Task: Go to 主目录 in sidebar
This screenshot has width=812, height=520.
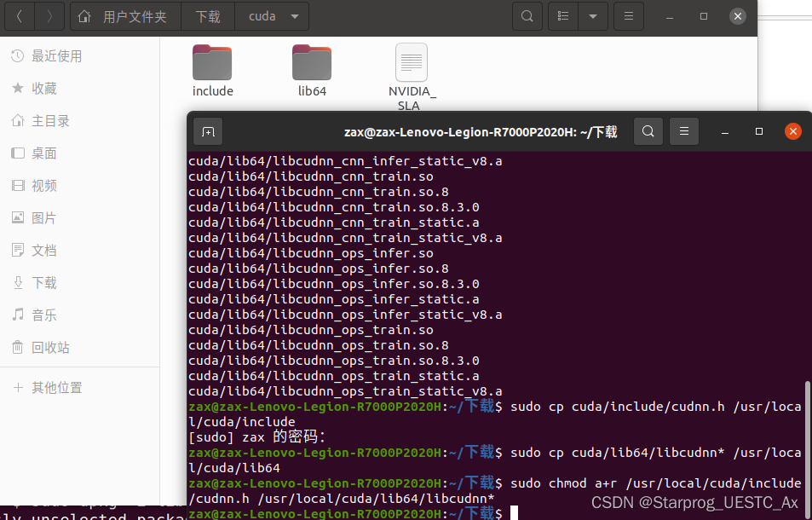Action: pyautogui.click(x=80, y=121)
